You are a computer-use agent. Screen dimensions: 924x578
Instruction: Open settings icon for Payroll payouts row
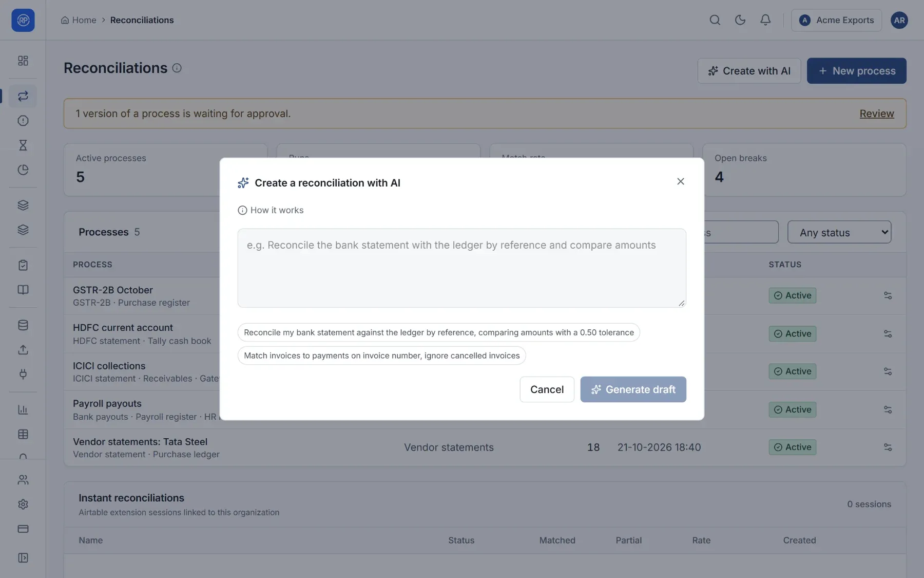pos(888,409)
